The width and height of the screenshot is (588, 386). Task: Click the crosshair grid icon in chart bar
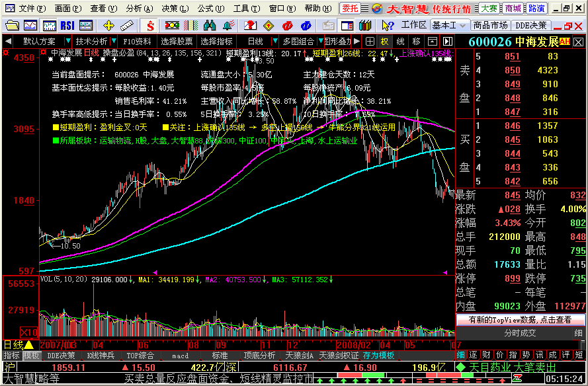point(370,41)
